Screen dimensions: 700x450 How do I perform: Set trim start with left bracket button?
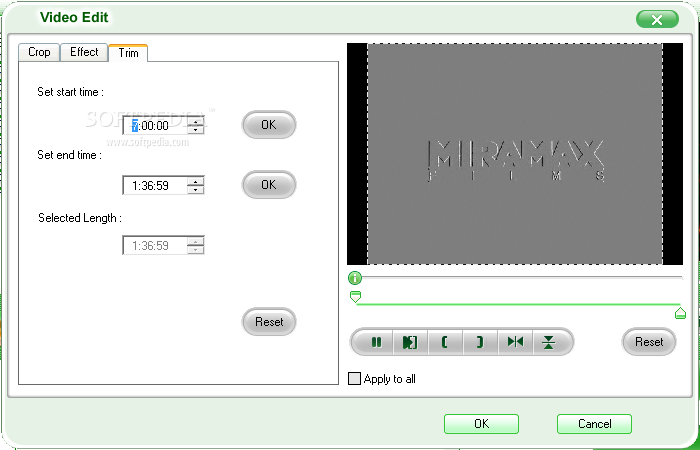pyautogui.click(x=445, y=342)
